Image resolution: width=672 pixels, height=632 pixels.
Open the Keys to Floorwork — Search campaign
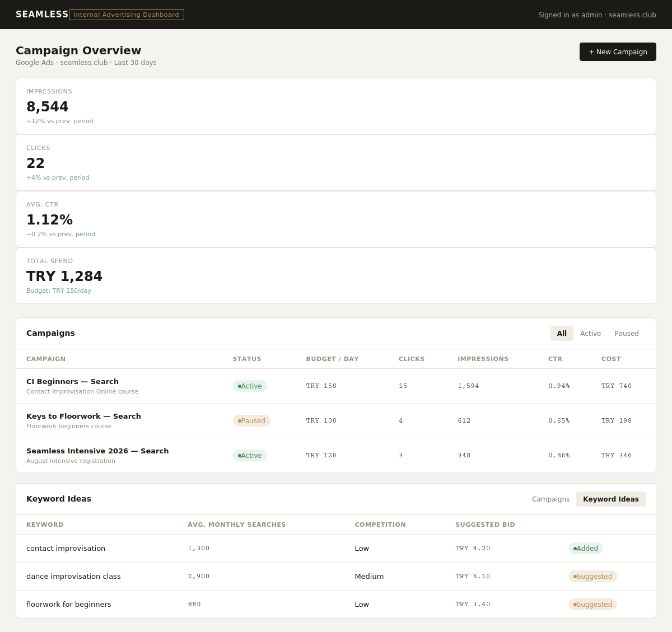pos(83,416)
